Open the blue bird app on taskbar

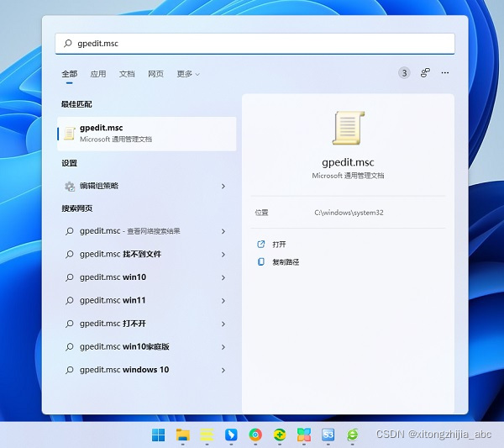coord(231,435)
